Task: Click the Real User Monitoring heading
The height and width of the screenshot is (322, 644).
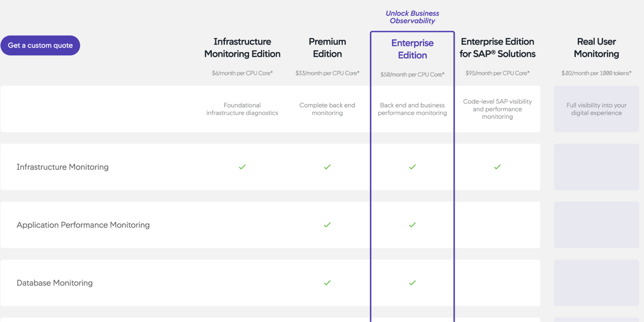Action: click(596, 47)
